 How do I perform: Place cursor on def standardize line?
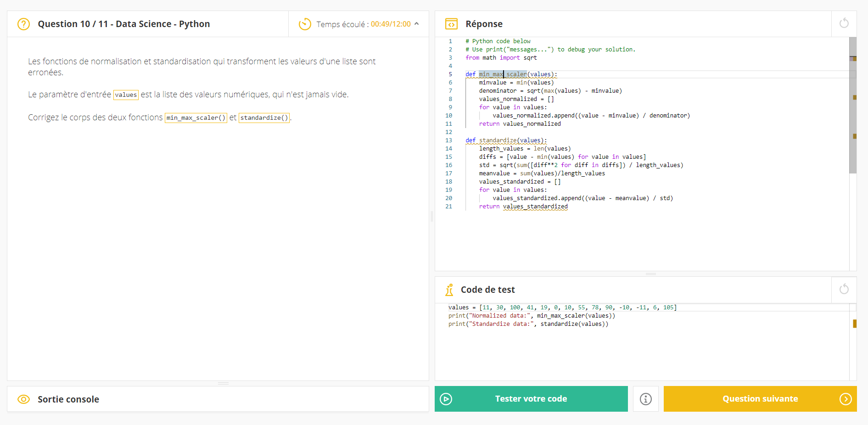(x=506, y=140)
